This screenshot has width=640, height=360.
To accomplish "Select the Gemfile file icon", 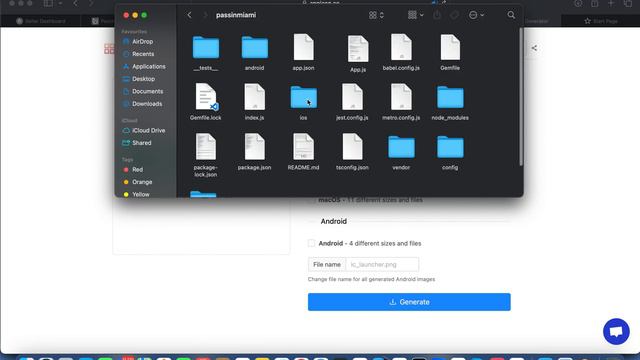I will pyautogui.click(x=450, y=48).
